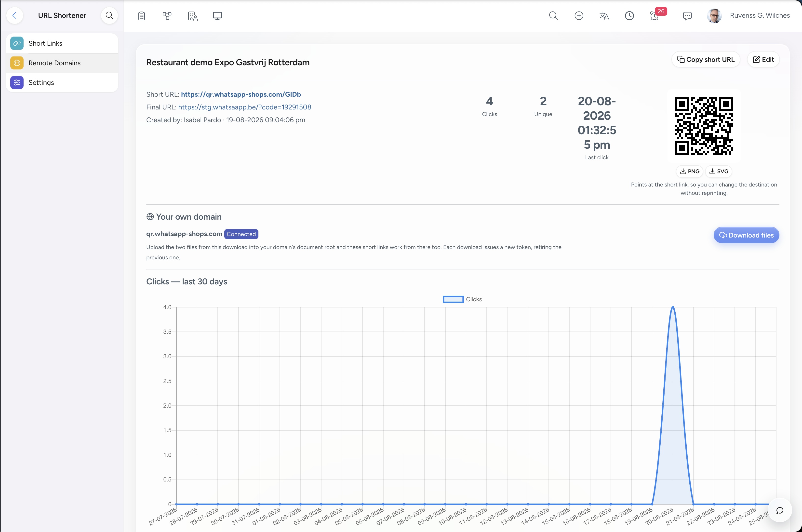Click the Copy short URL button
Screen dimensions: 802x532
tap(706, 59)
